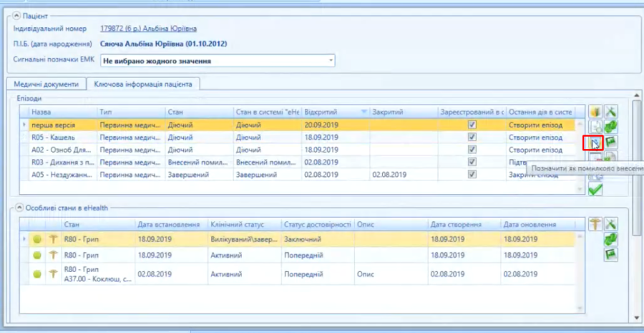Click the Дата створення column header
This screenshot has width=644, height=333.
464,224
